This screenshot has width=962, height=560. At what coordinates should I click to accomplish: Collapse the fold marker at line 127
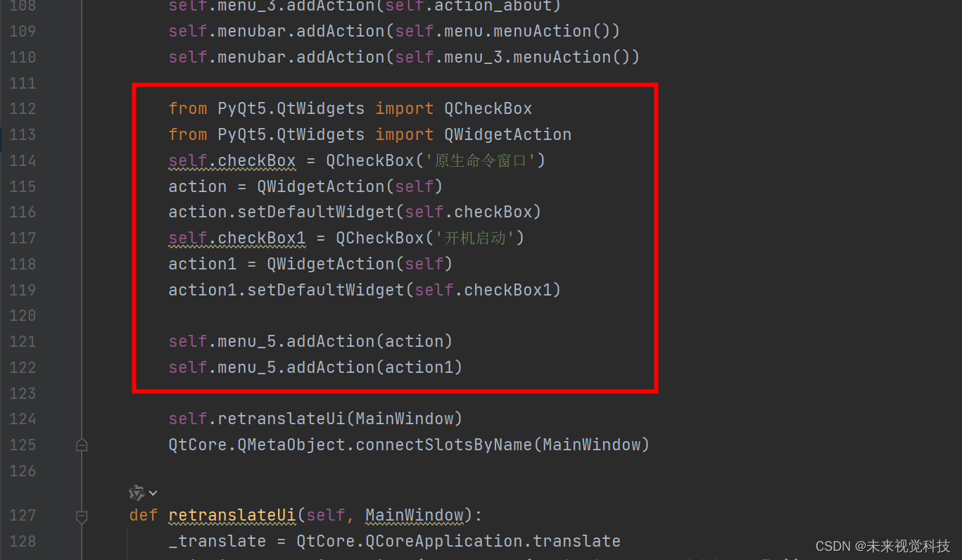(82, 516)
